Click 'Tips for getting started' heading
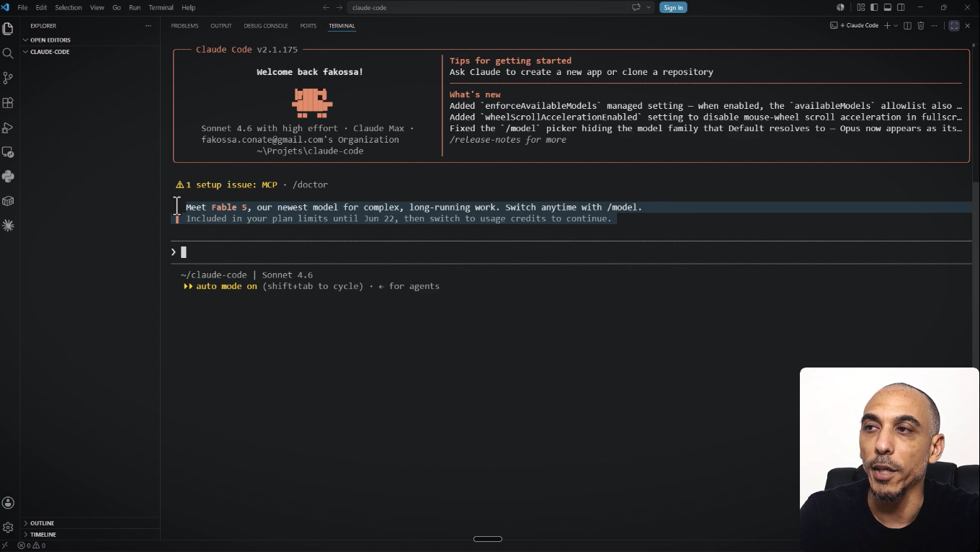Screen dimensions: 980x552 point(510,61)
